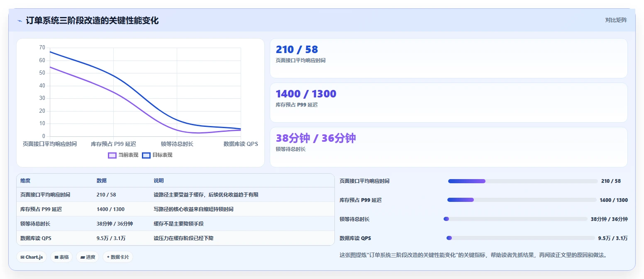
Task: Click progress row label 数据库读 QPS
Action: 355,238
